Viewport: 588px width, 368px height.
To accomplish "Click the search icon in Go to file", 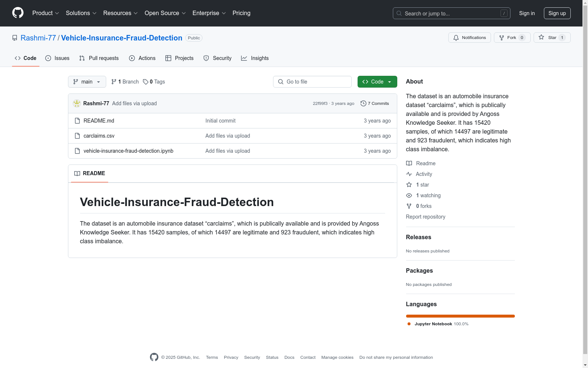I will tap(281, 82).
